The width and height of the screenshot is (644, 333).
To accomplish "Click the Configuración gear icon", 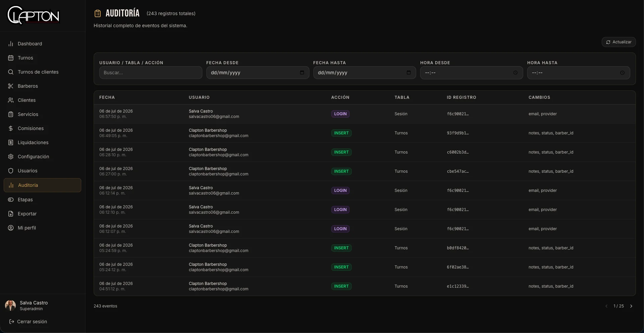I will (x=11, y=157).
